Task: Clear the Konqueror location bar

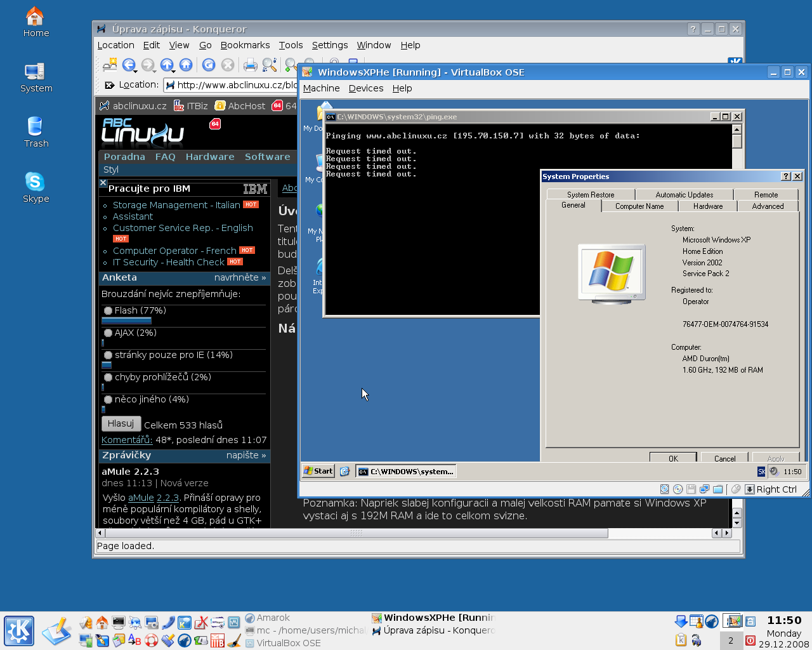Action: (x=109, y=85)
